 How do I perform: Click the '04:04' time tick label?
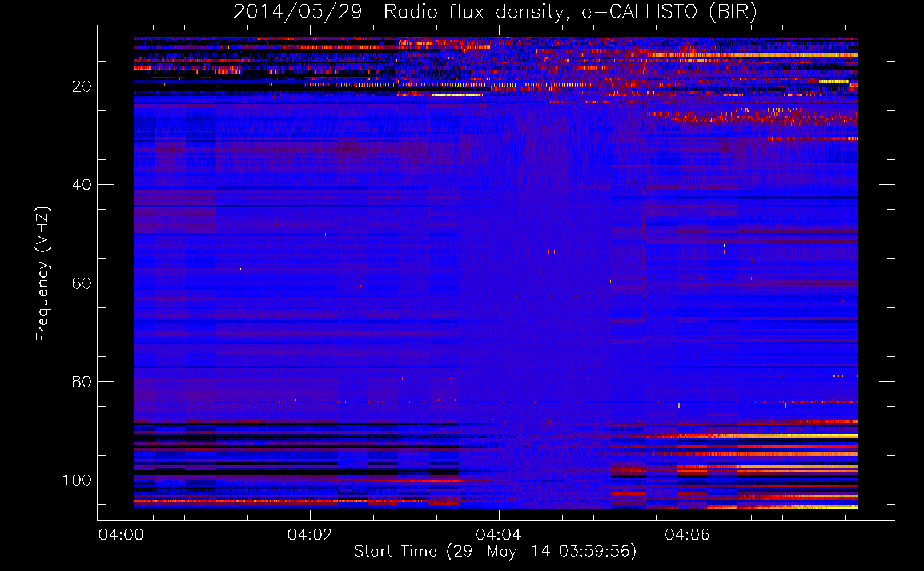click(499, 535)
